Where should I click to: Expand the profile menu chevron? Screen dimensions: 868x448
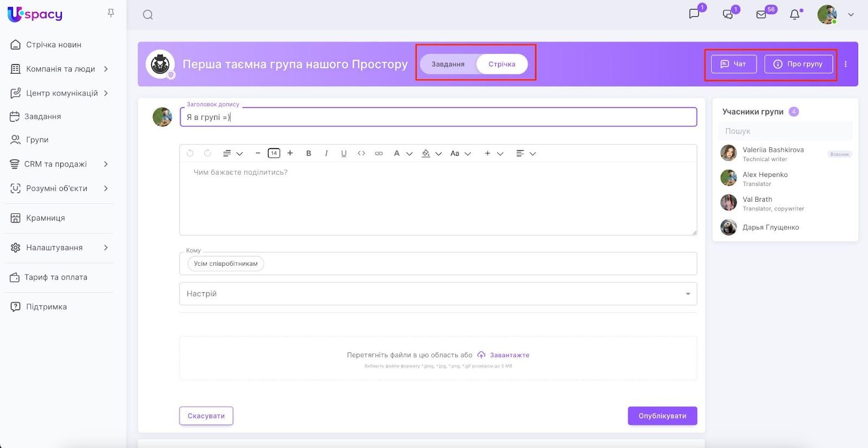[851, 15]
